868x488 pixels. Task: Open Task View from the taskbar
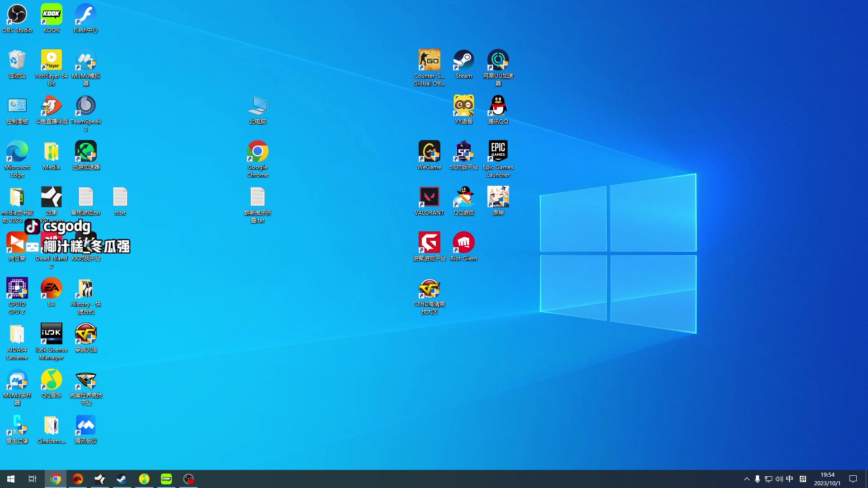click(33, 479)
